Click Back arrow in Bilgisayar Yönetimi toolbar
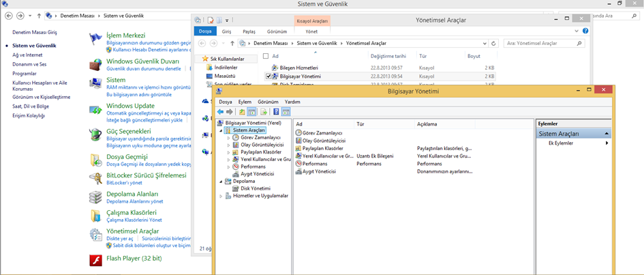This screenshot has height=275, width=644. click(x=220, y=111)
